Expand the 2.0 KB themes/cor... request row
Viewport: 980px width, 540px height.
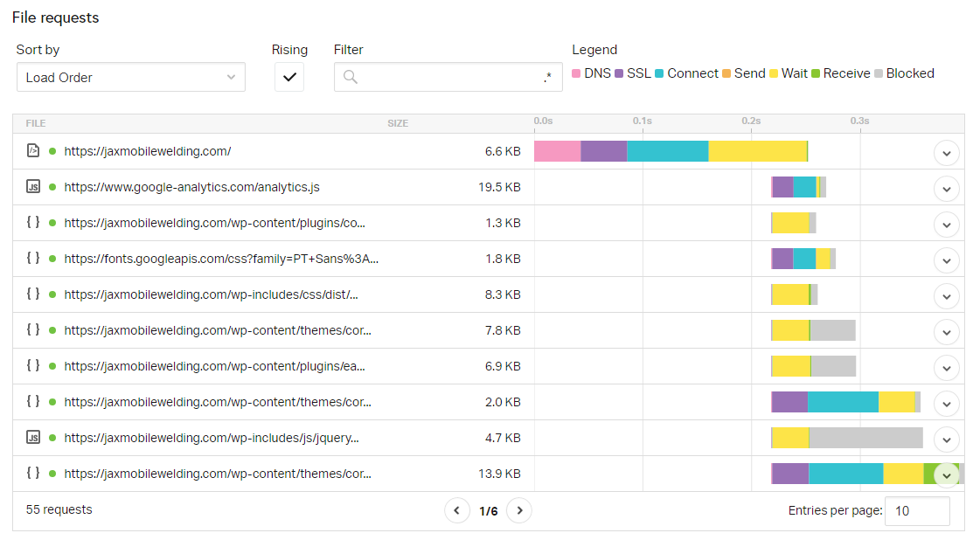946,404
